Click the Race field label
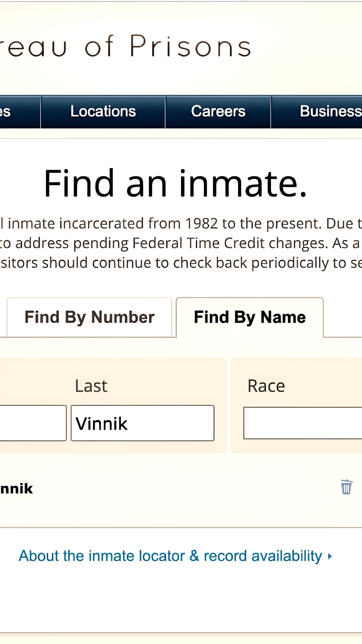The height and width of the screenshot is (644, 362). coord(266,386)
